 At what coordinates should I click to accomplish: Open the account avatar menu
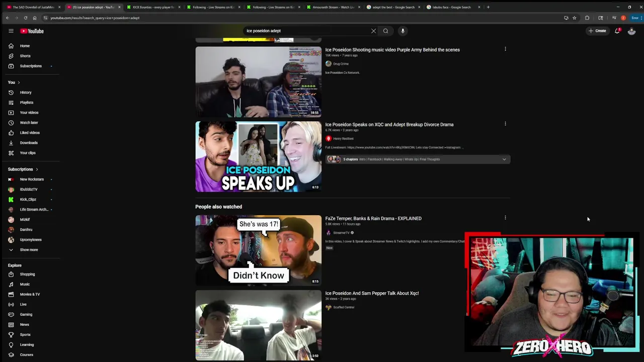(x=631, y=31)
